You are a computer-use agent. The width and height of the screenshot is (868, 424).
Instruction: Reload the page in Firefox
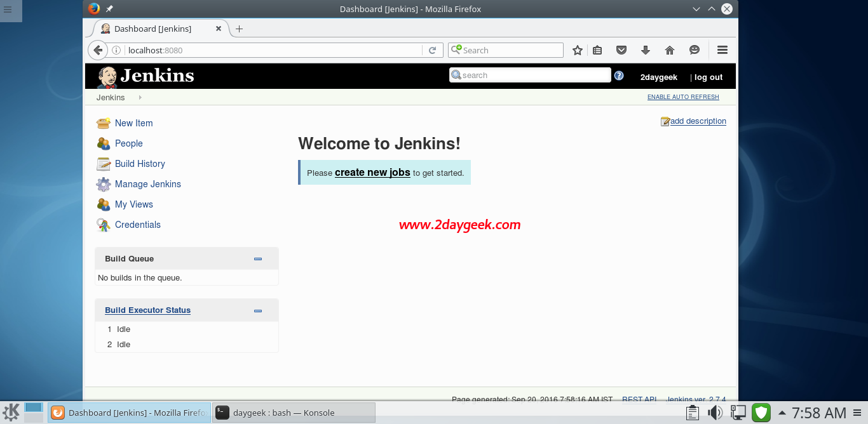(432, 50)
